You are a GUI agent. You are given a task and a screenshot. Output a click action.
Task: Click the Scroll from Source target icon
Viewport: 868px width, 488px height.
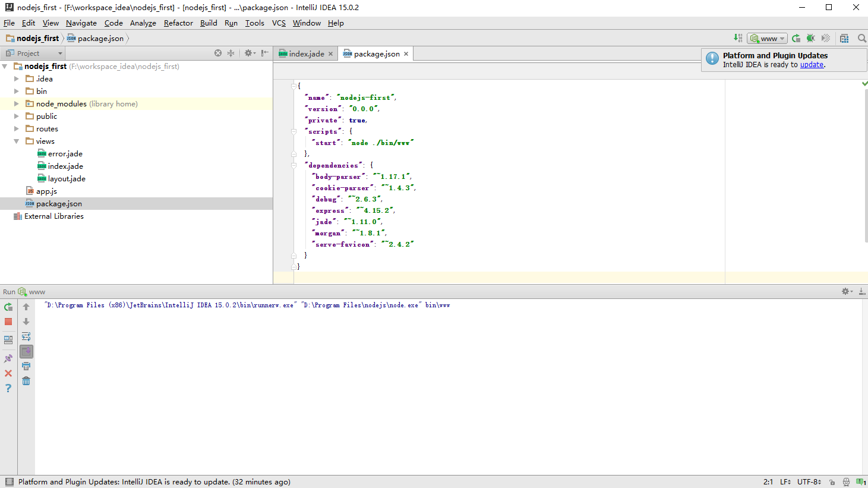pos(218,53)
